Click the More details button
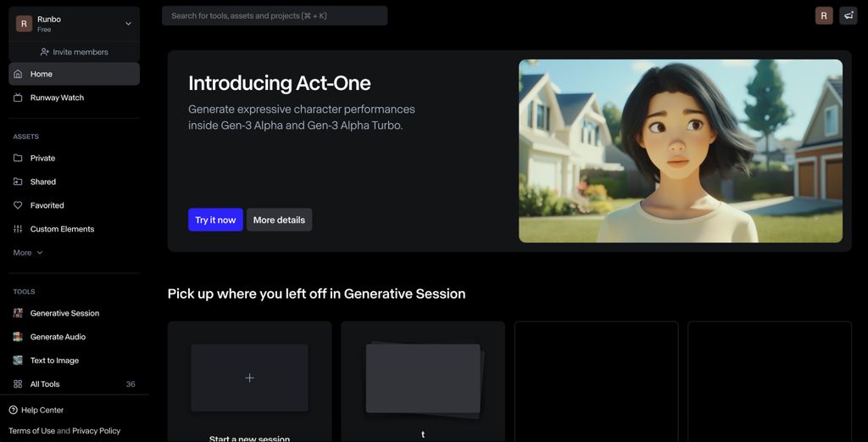 click(x=279, y=220)
